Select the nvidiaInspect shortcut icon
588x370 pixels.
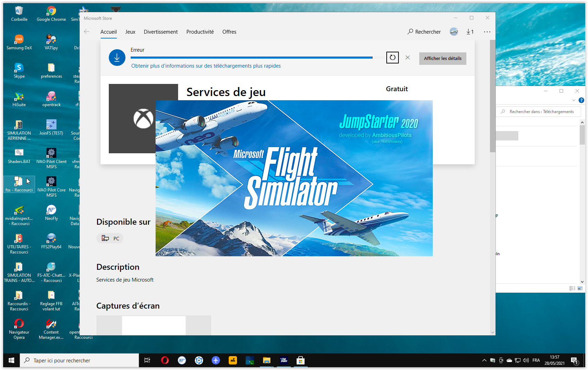pyautogui.click(x=19, y=215)
